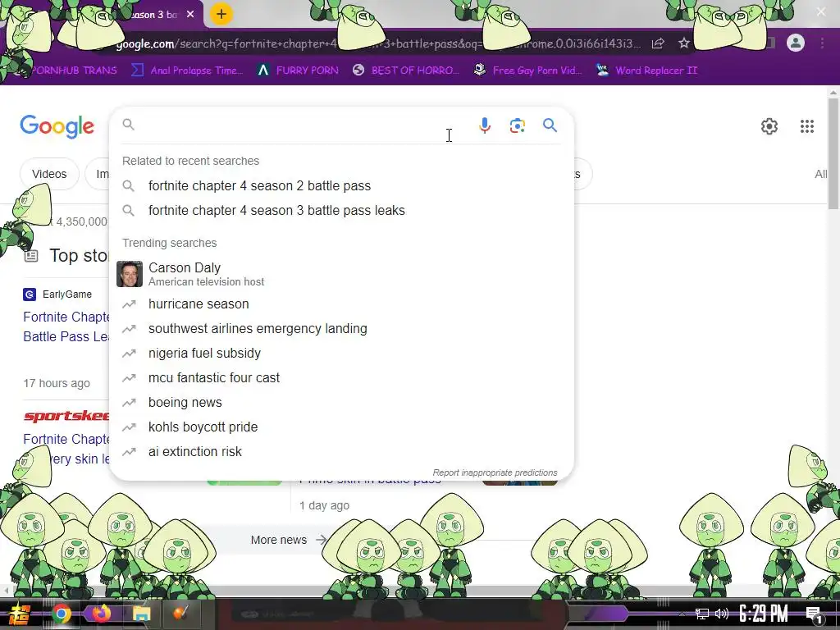Open the Start menu button
The width and height of the screenshot is (840, 630).
(x=20, y=614)
